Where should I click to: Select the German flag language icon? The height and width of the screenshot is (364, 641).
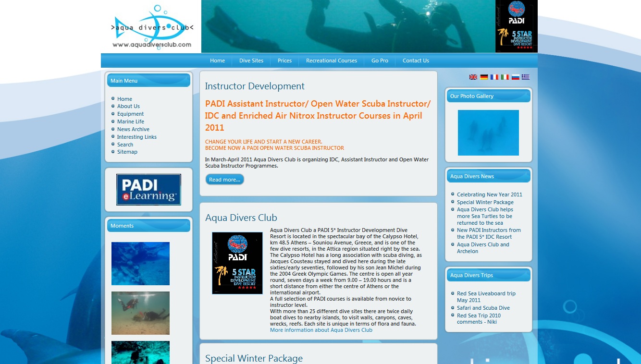483,76
